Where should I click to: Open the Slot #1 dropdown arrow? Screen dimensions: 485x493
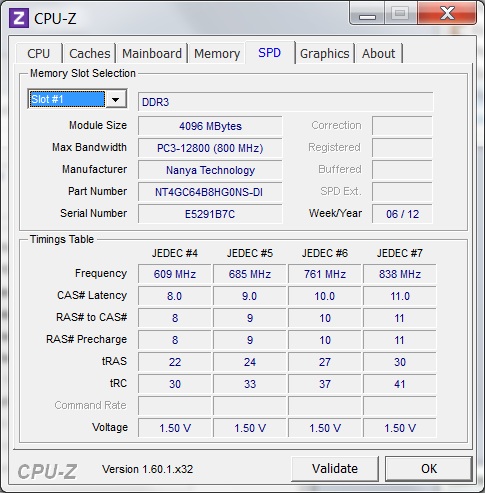click(x=116, y=99)
